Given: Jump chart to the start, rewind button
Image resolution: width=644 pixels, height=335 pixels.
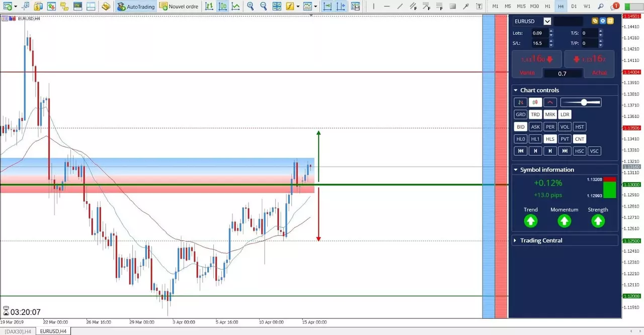Looking at the screenshot, I should 521,151.
